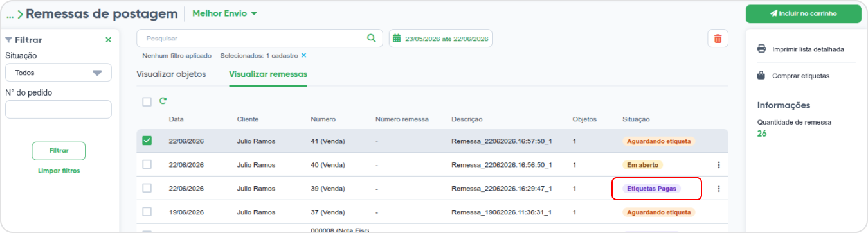The width and height of the screenshot is (868, 233).
Task: Click the Situação column header
Action: point(636,119)
